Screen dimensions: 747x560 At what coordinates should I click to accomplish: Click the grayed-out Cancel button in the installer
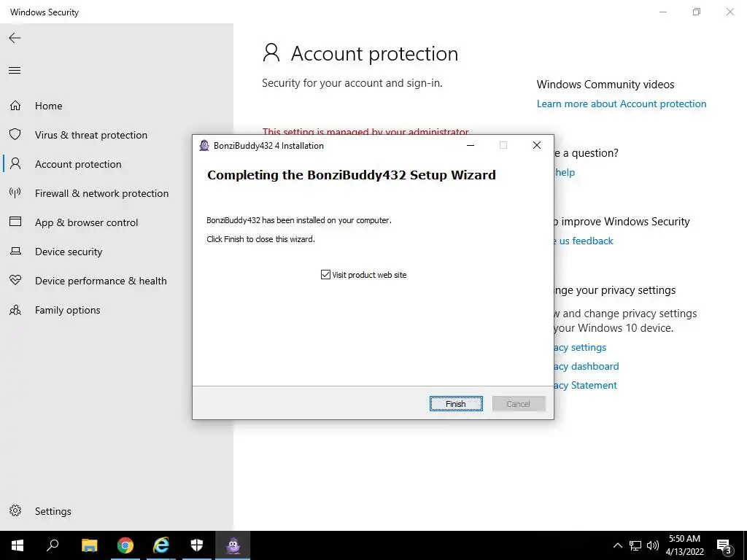point(519,404)
